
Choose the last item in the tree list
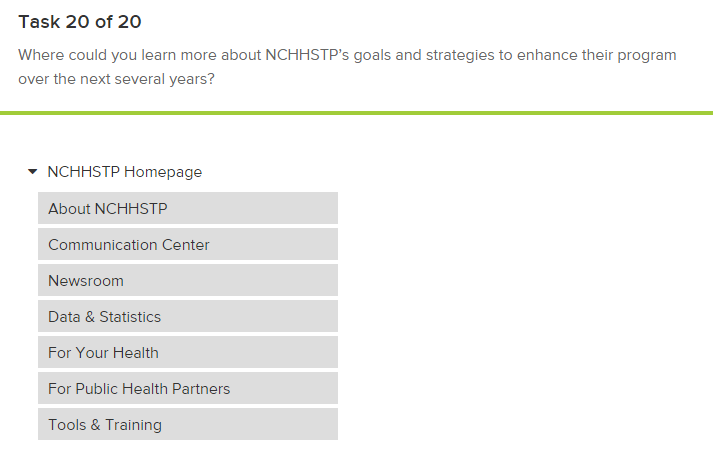187,425
